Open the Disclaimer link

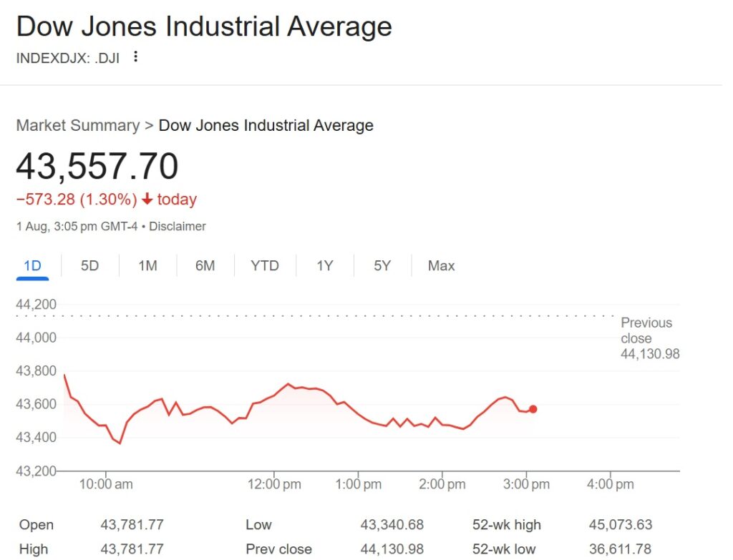coord(177,226)
